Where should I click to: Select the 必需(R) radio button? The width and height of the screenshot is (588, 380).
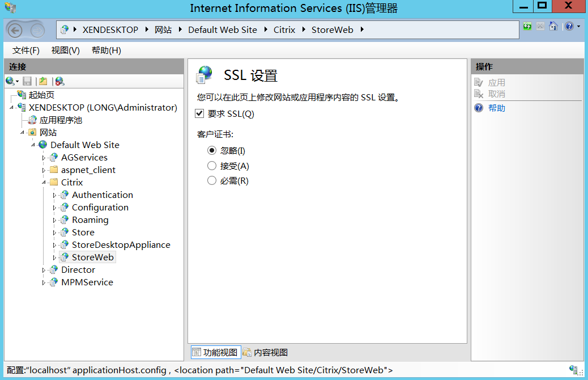[x=212, y=180]
